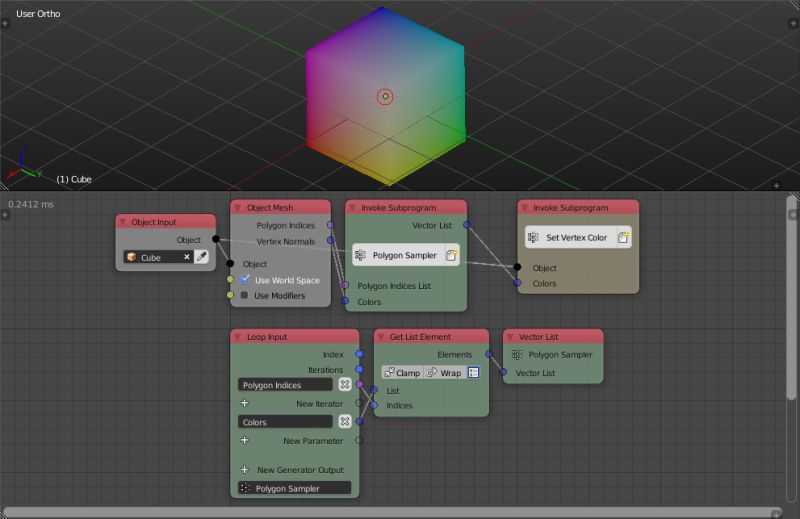Screen dimensions: 800x519
Task: Select the colored Cube in the viewport
Action: click(x=385, y=96)
